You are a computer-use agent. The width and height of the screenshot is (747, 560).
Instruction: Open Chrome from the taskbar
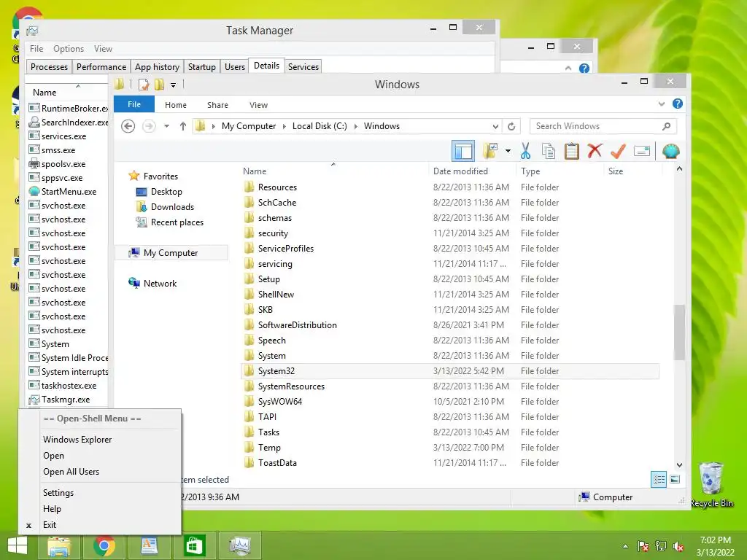tap(104, 545)
